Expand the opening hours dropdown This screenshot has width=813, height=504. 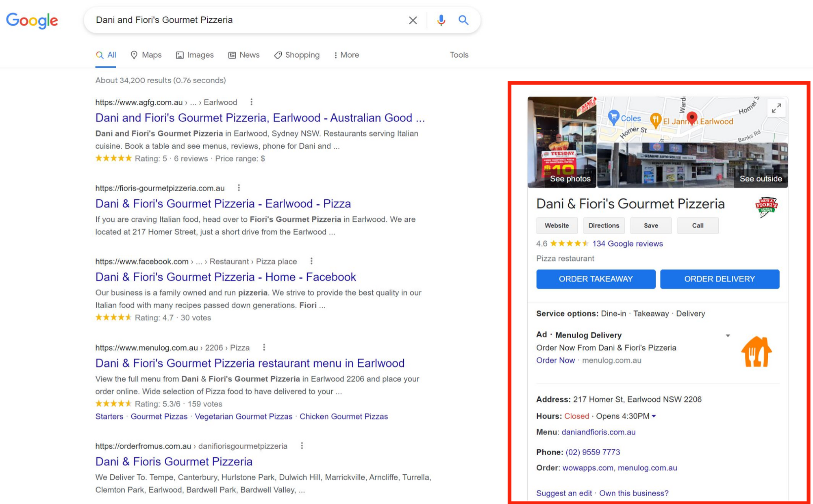pyautogui.click(x=654, y=416)
